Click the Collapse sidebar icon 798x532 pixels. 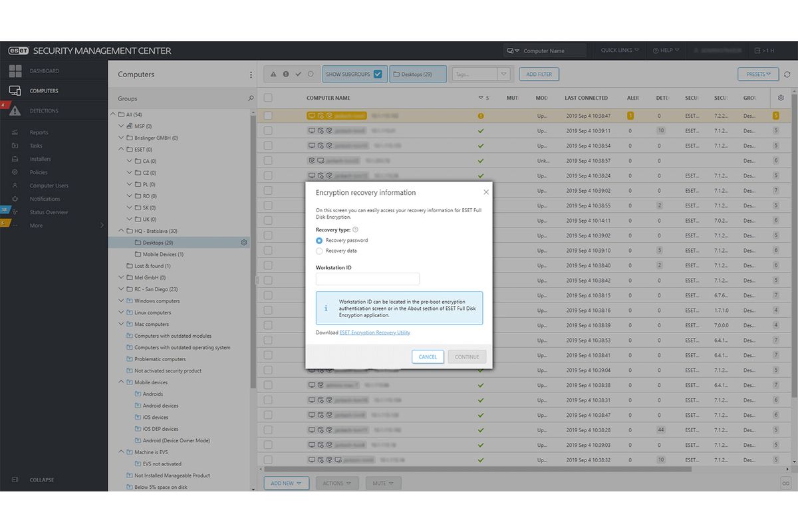15,479
